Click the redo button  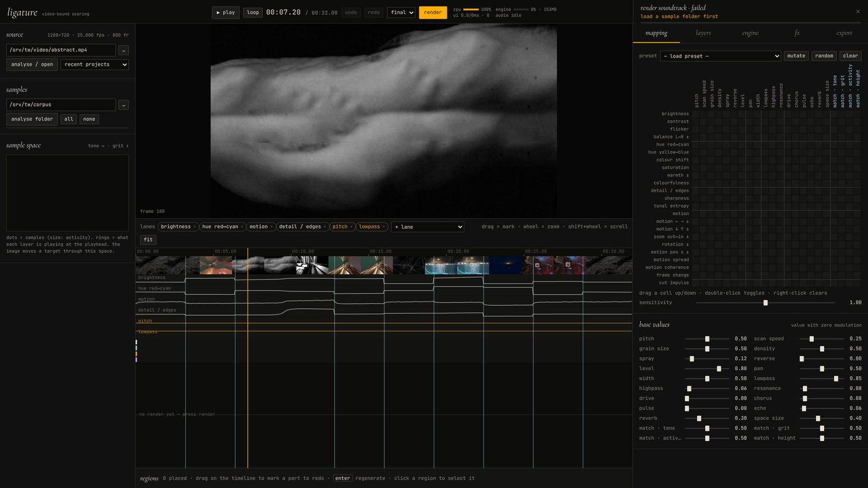point(374,12)
